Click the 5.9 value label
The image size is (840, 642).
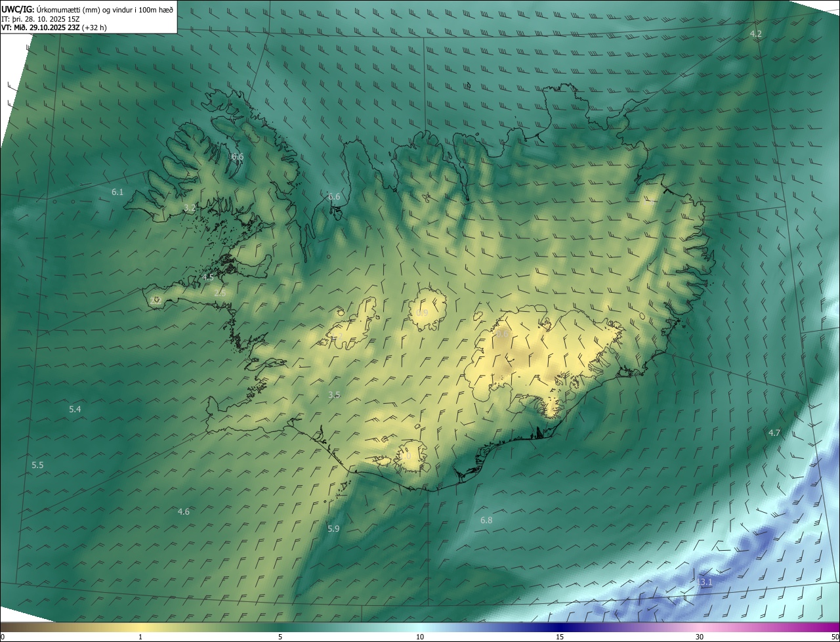point(334,528)
